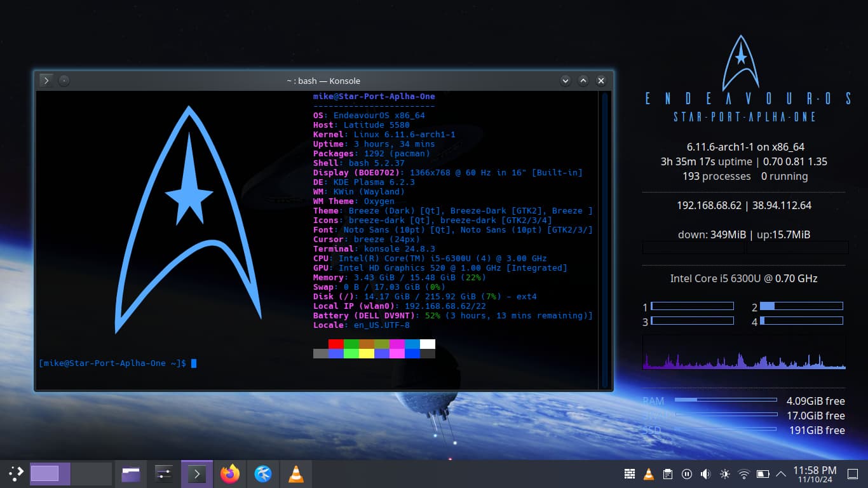The width and height of the screenshot is (868, 488).
Task: Switch to the second virtual desktop in pager
Action: tap(91, 473)
